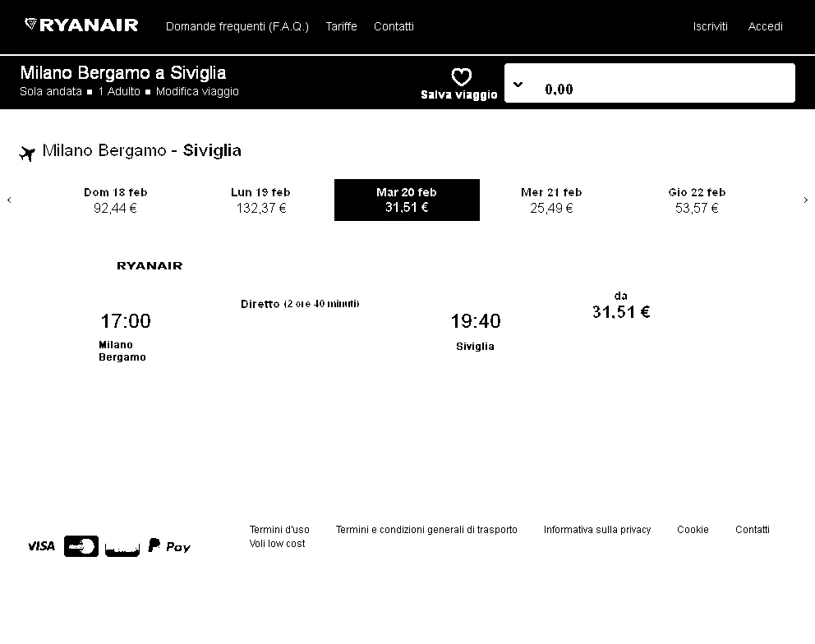Show later dates with right arrow
This screenshot has width=815, height=644.
click(806, 200)
